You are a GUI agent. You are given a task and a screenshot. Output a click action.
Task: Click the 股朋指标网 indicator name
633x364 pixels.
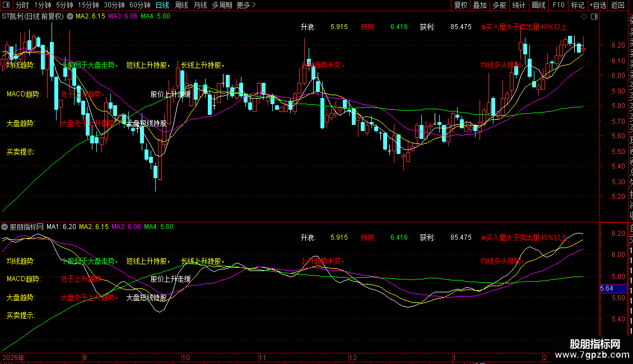tap(26, 227)
